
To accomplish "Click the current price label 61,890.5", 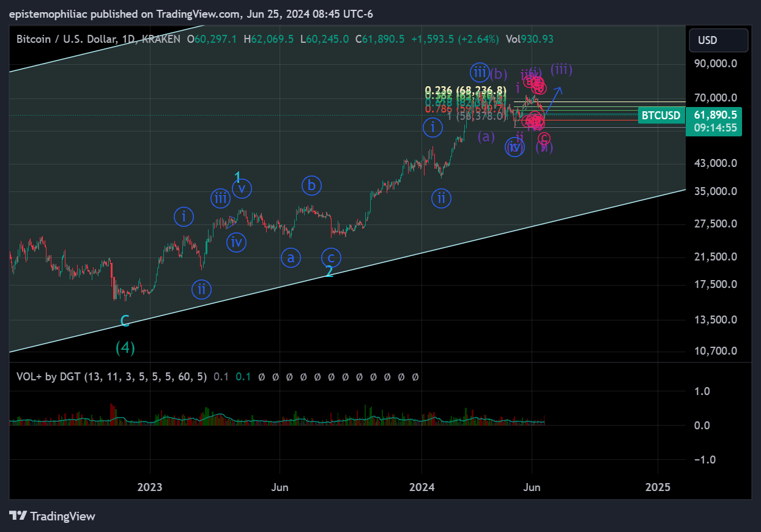I will point(715,114).
